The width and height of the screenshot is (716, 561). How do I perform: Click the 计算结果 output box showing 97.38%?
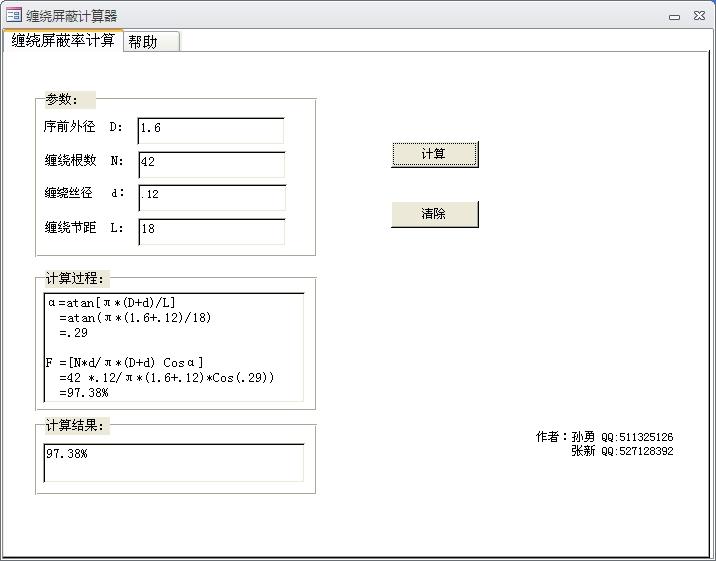point(174,462)
